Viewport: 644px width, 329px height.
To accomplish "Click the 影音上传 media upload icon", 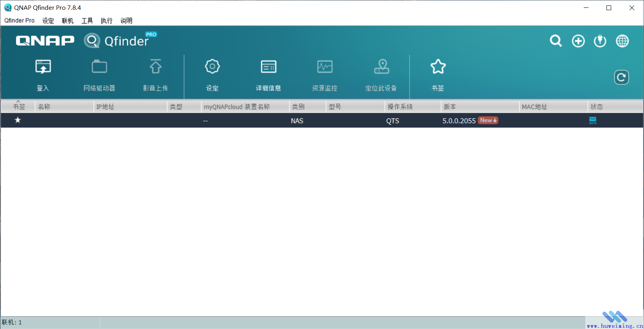I will tap(156, 67).
